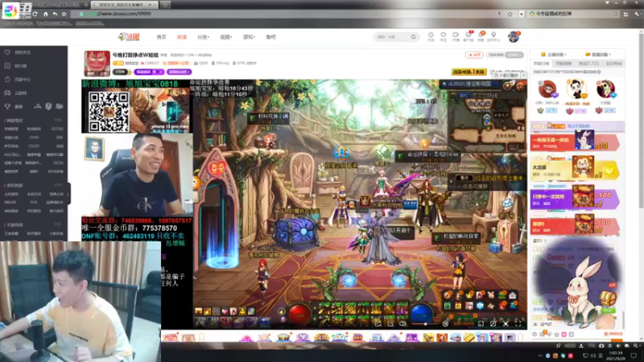Viewport: 644px width, 362px height.
Task: Click the Windows taskbar clock
Action: pyautogui.click(x=616, y=356)
